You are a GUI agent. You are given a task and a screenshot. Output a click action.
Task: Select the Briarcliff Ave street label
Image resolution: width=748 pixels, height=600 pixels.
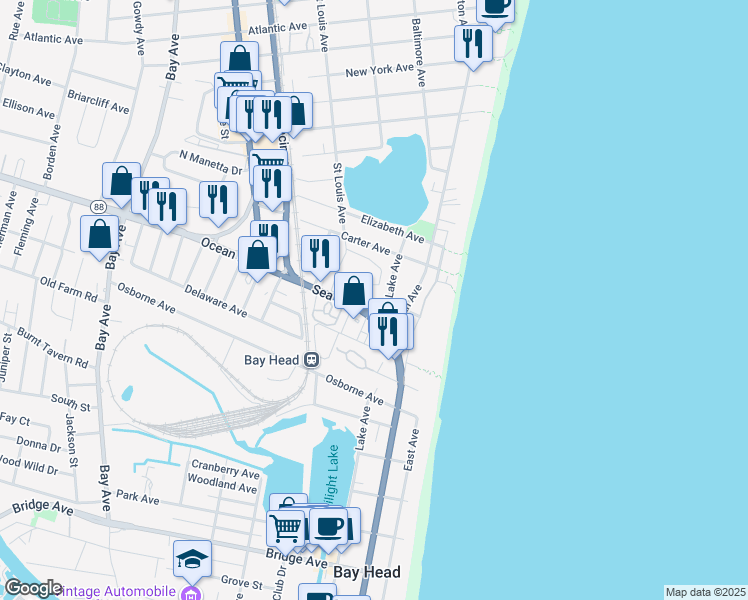[x=98, y=102]
